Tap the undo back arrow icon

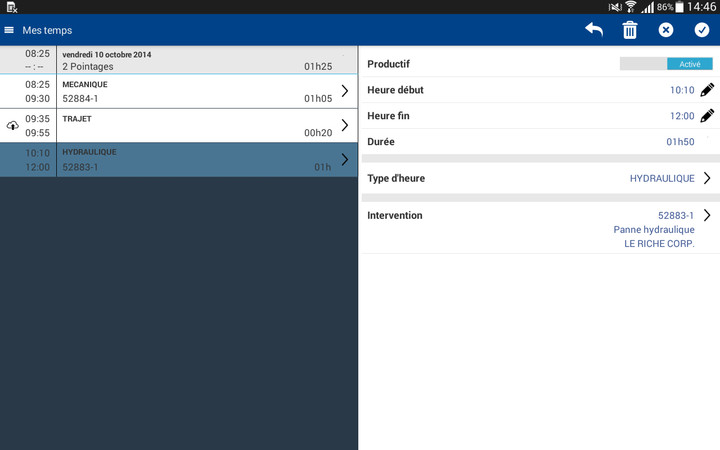[x=594, y=30]
